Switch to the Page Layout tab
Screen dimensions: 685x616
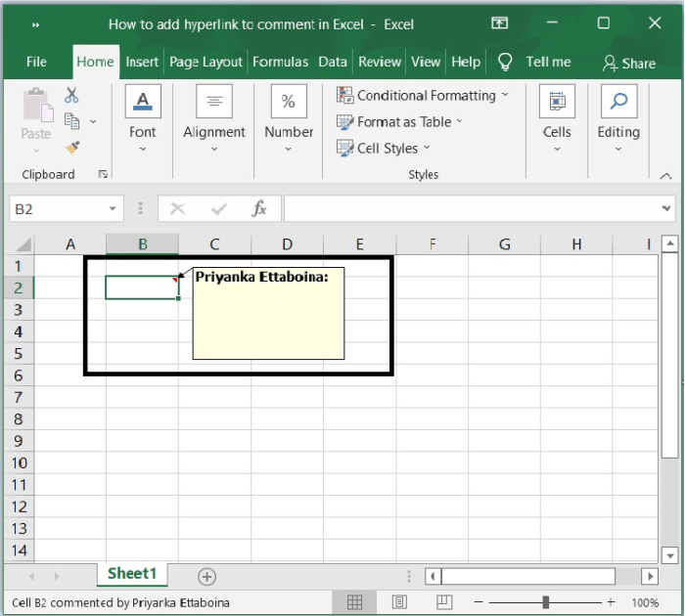205,62
